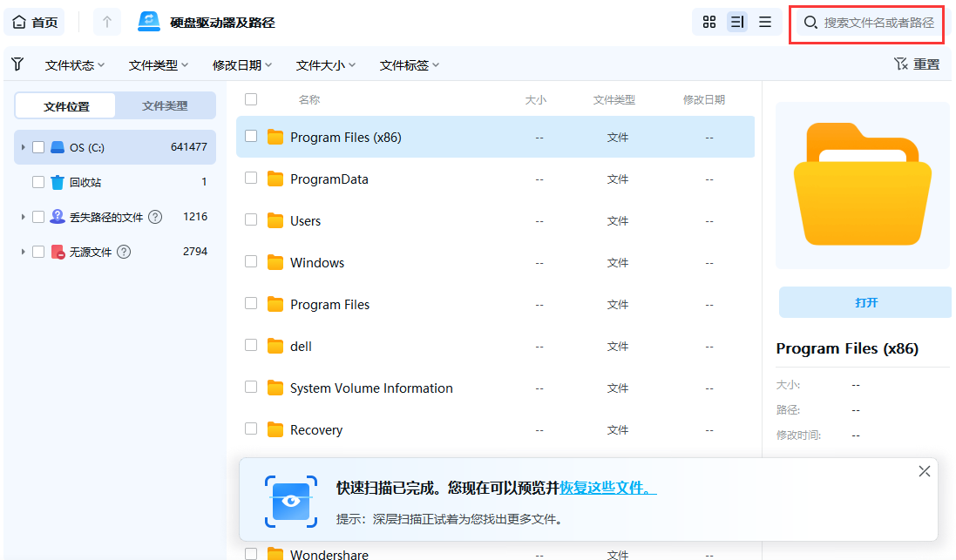Expand the OS (C:) tree node
Viewport: 956px width, 560px height.
coord(22,147)
